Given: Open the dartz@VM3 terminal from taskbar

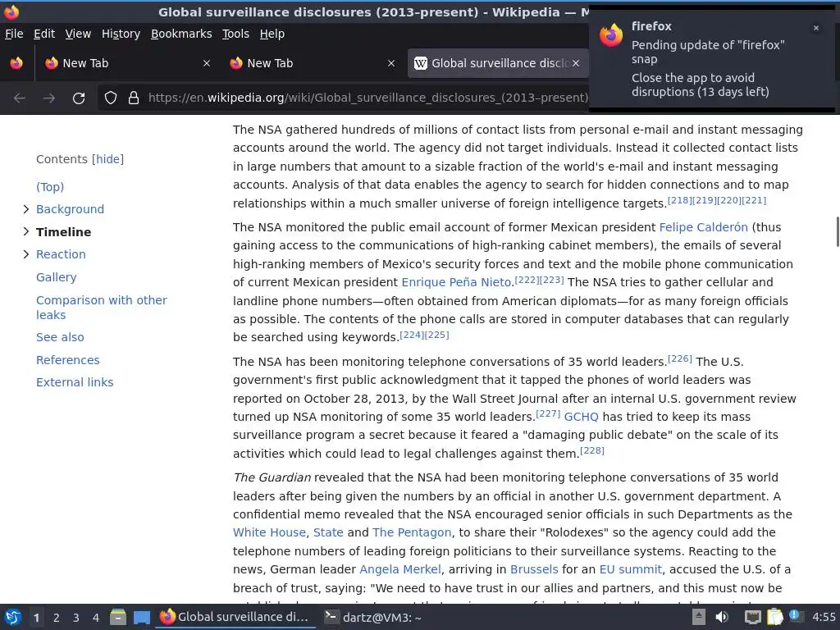Looking at the screenshot, I should pyautogui.click(x=373, y=618).
